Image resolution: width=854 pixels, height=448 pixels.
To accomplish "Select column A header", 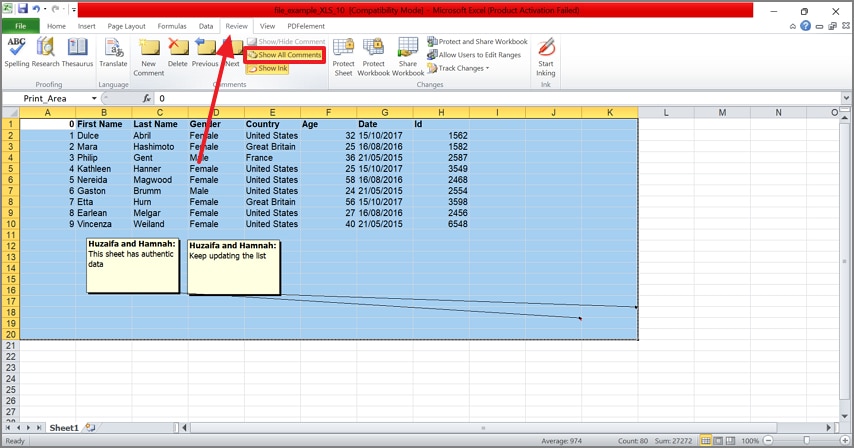I will [x=47, y=113].
